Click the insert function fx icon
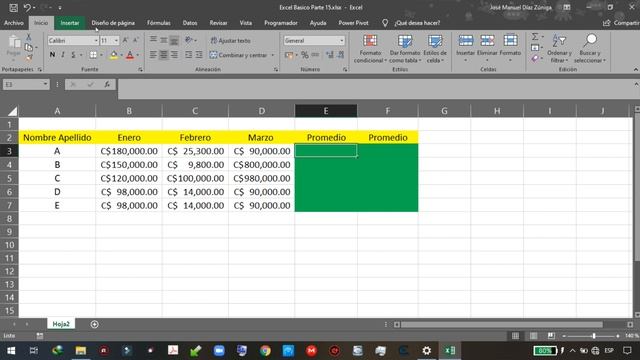 coord(107,84)
